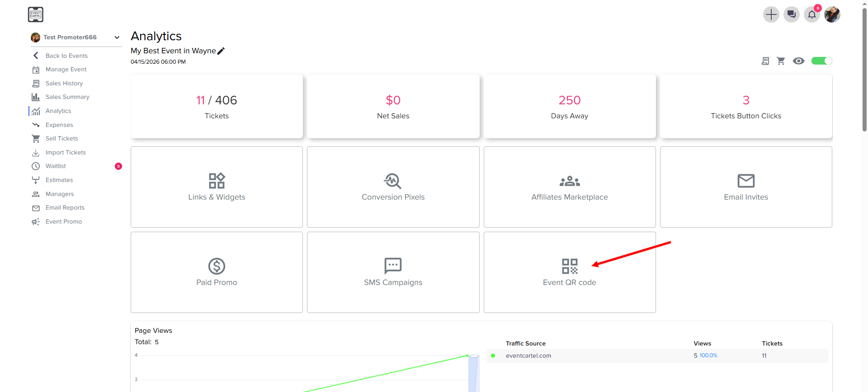Screen dimensions: 868x392
Task: Open Manage Event in sidebar
Action: 66,70
